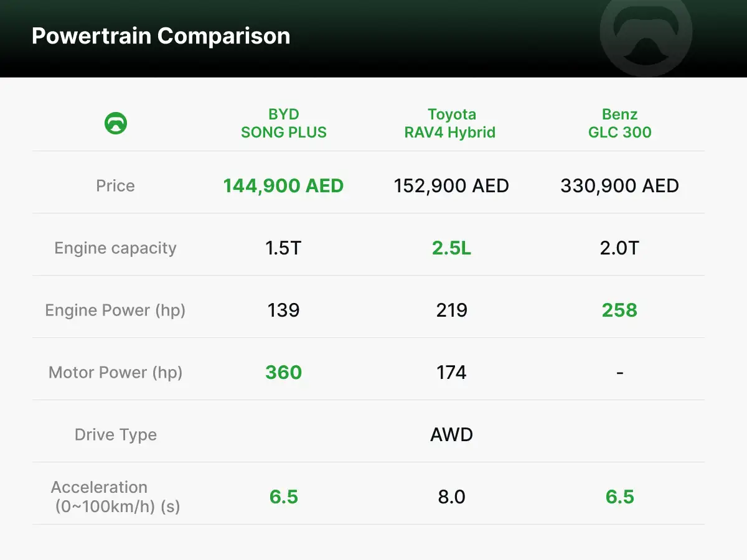Screen dimensions: 747x560
Task: Click the green car icon in table header
Action: (116, 123)
